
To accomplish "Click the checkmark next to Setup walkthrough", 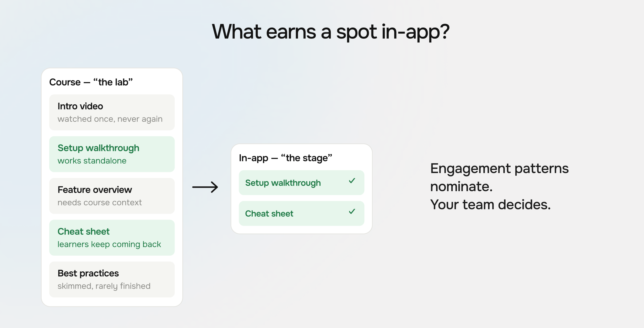I will 352,181.
